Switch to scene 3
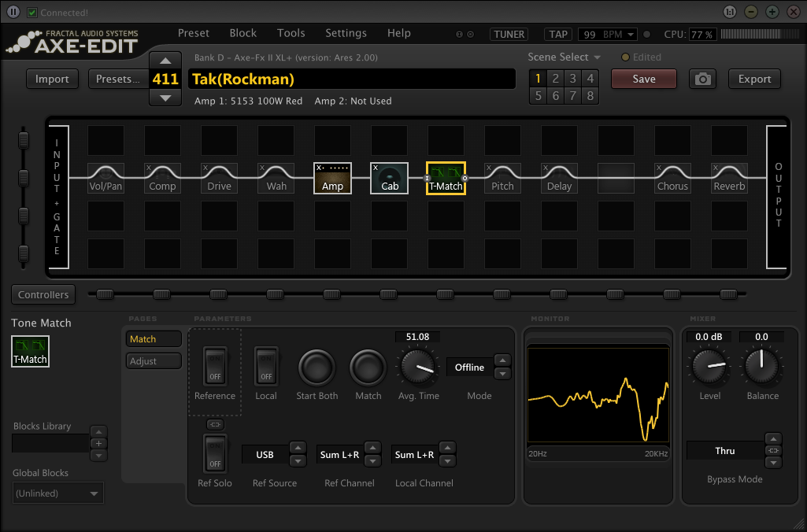The height and width of the screenshot is (532, 807). pos(573,78)
